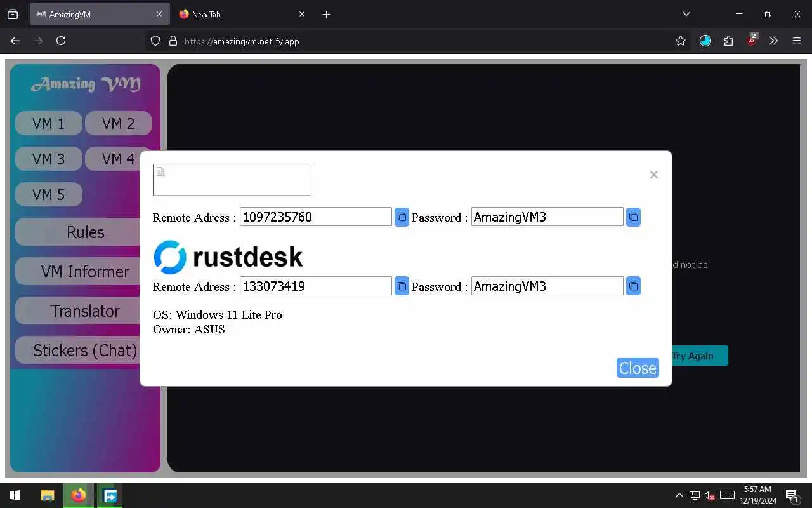The height and width of the screenshot is (508, 812).
Task: Open the Windows Start menu
Action: click(15, 495)
